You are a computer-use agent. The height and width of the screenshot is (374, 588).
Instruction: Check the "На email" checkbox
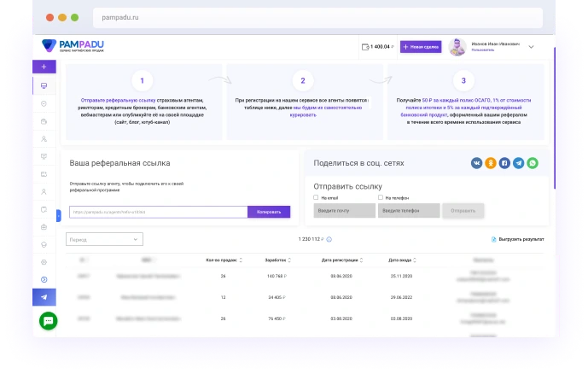(317, 197)
